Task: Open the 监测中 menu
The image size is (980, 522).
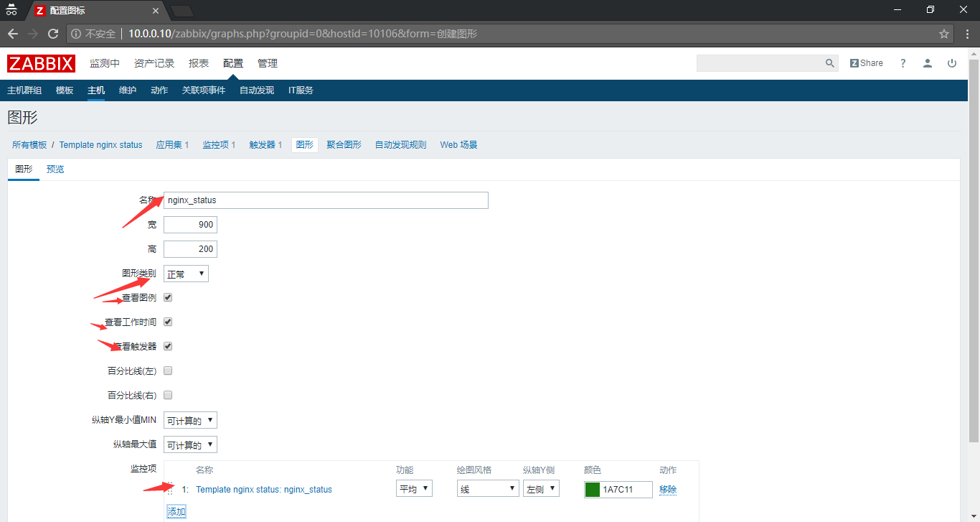Action: tap(105, 63)
